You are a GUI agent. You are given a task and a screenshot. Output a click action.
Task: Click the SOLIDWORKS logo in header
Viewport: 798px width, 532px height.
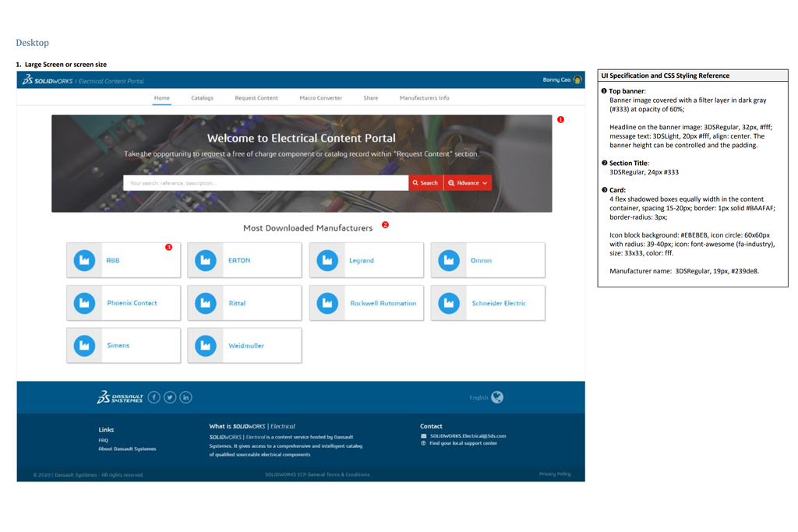[48, 80]
